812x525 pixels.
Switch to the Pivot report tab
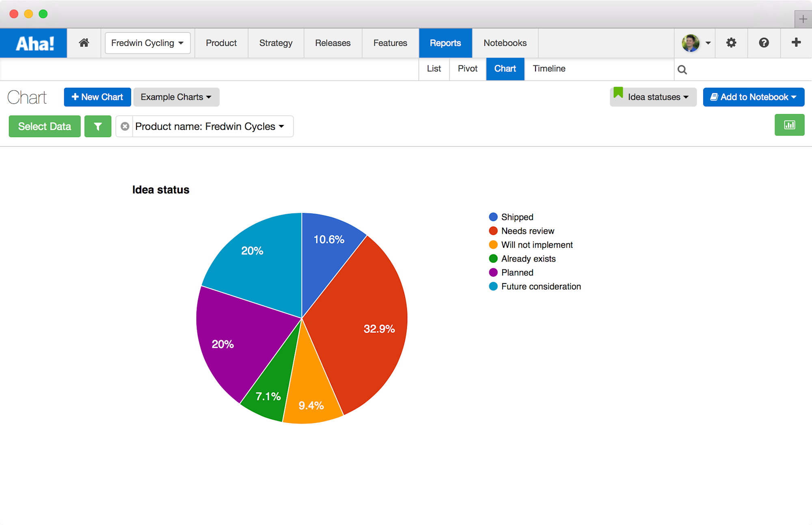click(x=467, y=69)
